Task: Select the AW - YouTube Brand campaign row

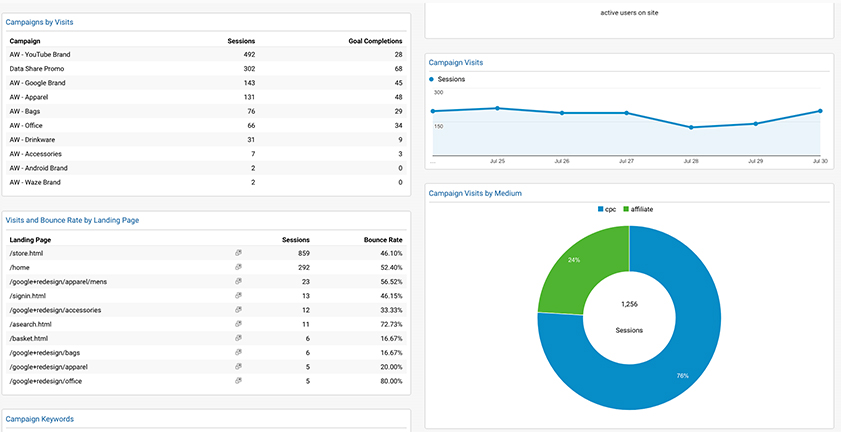Action: point(207,55)
